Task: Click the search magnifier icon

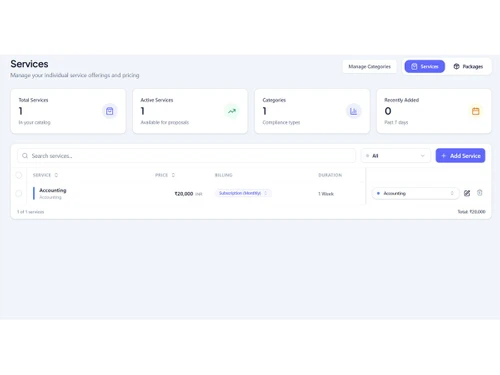Action: pos(25,156)
